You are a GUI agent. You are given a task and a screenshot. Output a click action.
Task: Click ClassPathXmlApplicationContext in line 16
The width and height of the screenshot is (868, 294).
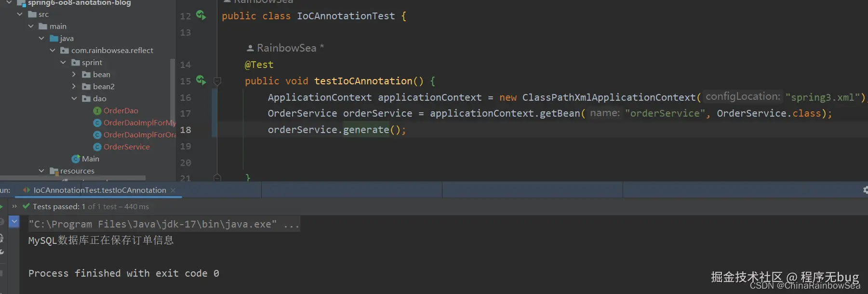[x=609, y=97]
